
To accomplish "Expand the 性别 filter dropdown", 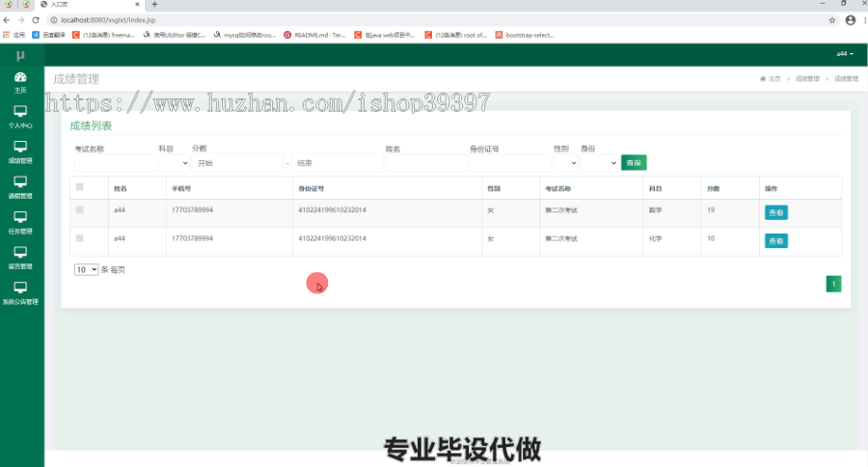I will click(566, 163).
